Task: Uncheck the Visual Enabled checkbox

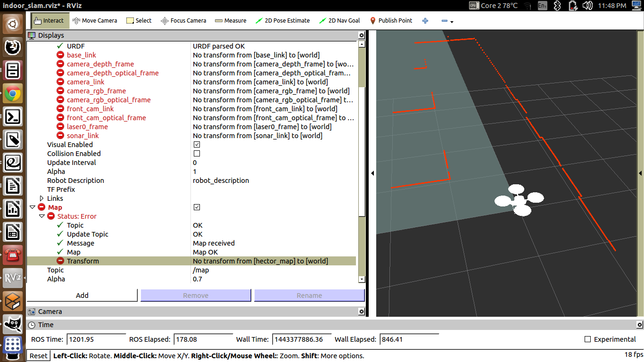Action: (x=197, y=145)
